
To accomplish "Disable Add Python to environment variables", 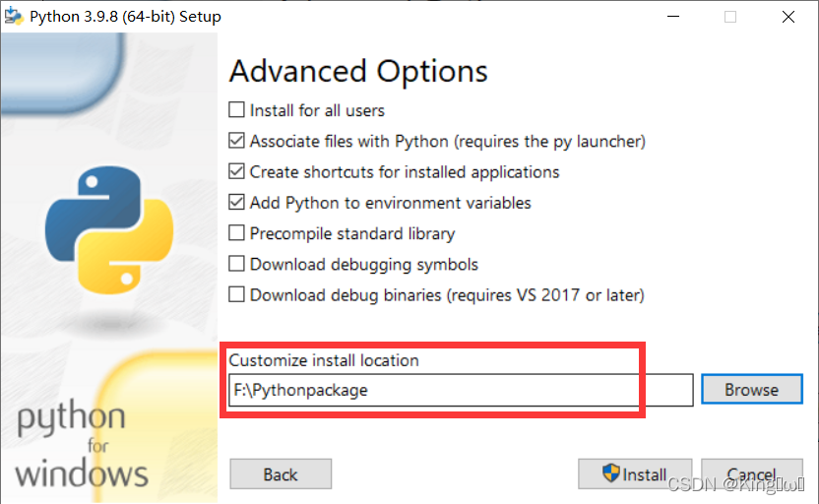I will click(x=236, y=202).
